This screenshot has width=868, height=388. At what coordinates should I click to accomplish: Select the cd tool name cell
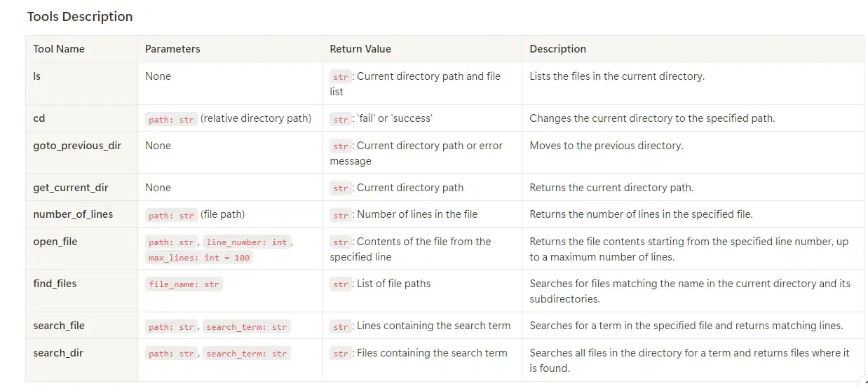point(39,118)
